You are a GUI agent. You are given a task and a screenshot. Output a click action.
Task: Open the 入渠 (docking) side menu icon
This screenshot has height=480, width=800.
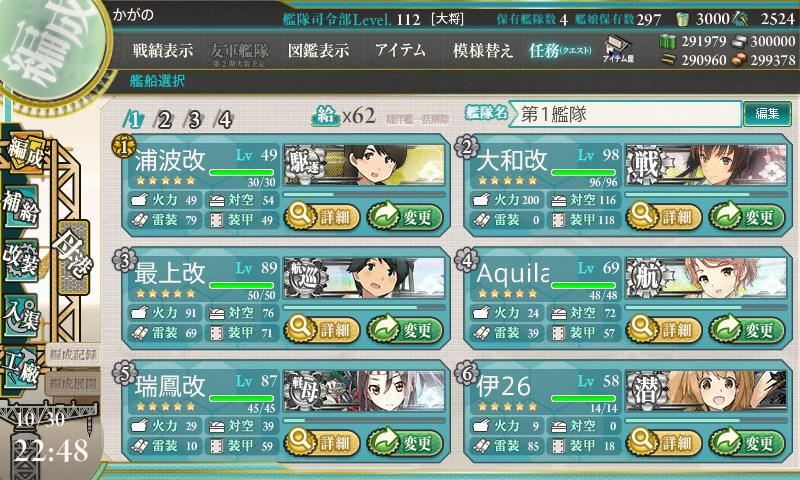(21, 316)
